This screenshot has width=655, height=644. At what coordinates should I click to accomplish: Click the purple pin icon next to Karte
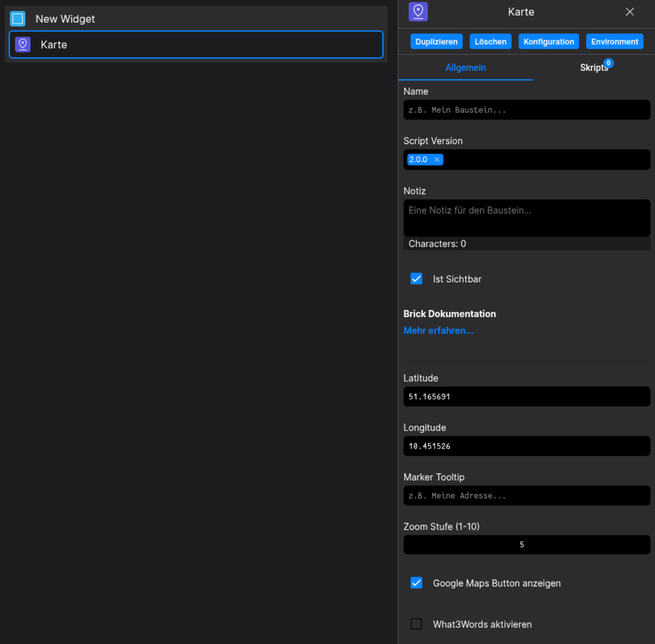coord(22,44)
